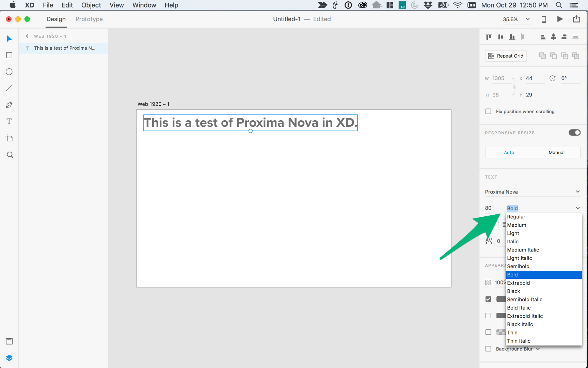
Task: Choose Semibold from font weight list
Action: coord(544,266)
